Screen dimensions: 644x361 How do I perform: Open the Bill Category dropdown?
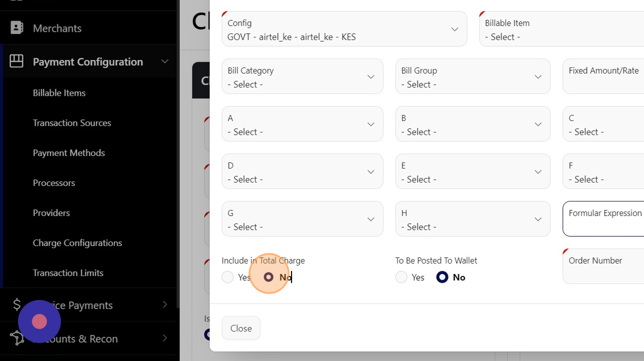pos(302,77)
